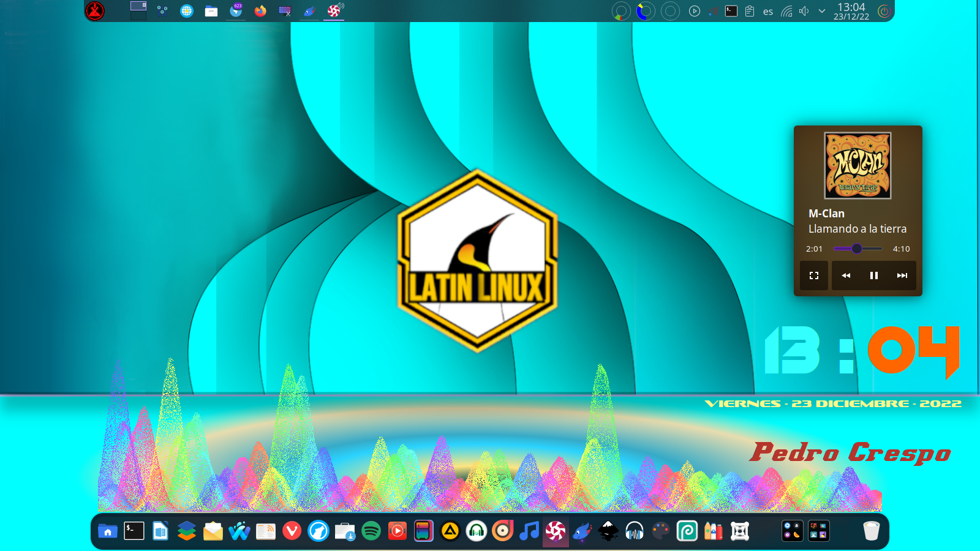The width and height of the screenshot is (980, 551).
Task: Click 'Llamando a la tierra' song title
Action: coord(858,229)
